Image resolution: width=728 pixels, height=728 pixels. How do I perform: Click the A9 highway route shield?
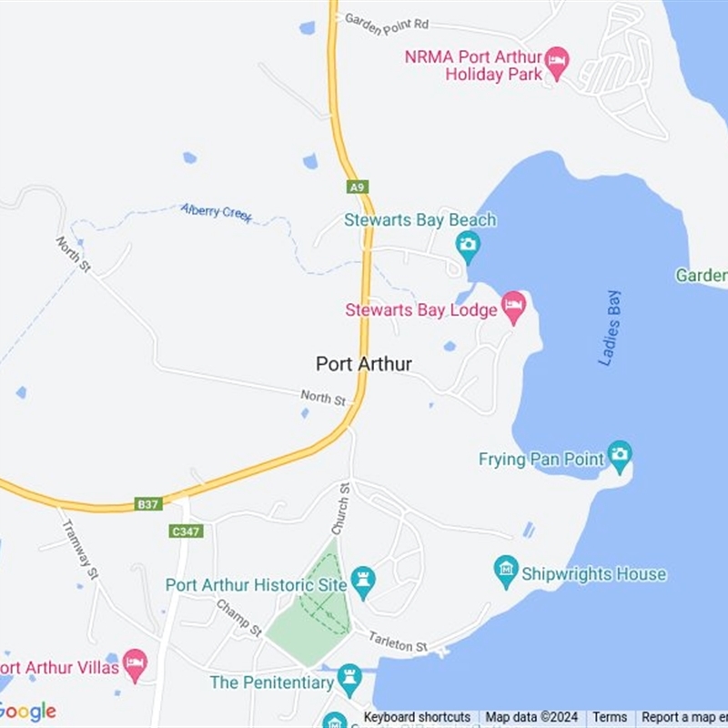(x=358, y=187)
